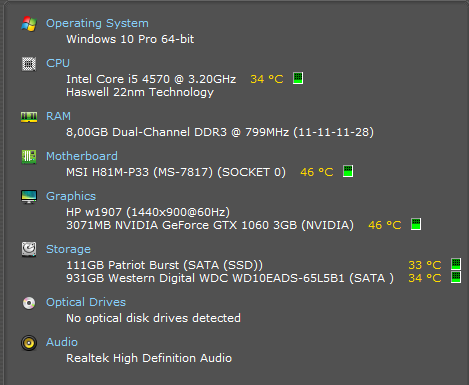
Task: Click the green status icon next to motherboard temperature
Action: coord(348,171)
